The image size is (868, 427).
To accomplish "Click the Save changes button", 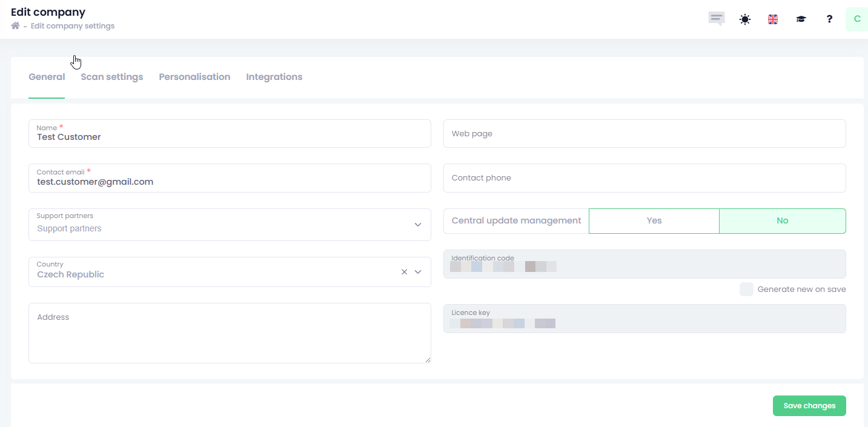I will point(809,406).
